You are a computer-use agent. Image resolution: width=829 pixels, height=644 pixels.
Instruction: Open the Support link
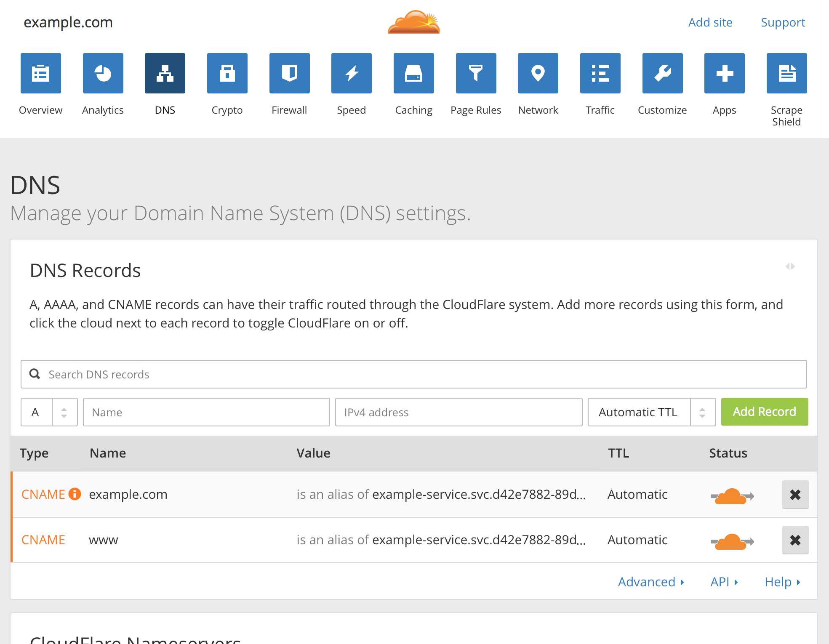(x=783, y=22)
